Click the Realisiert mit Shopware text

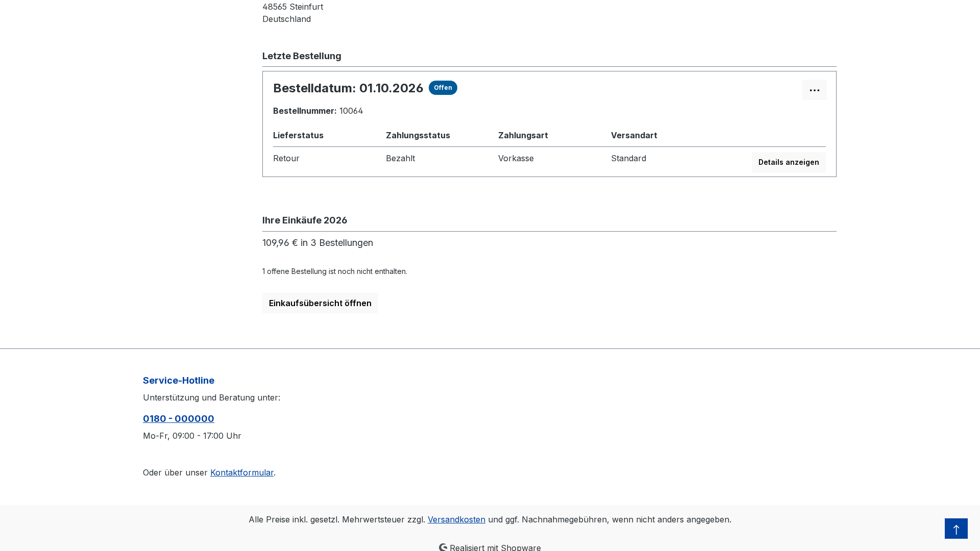click(495, 547)
